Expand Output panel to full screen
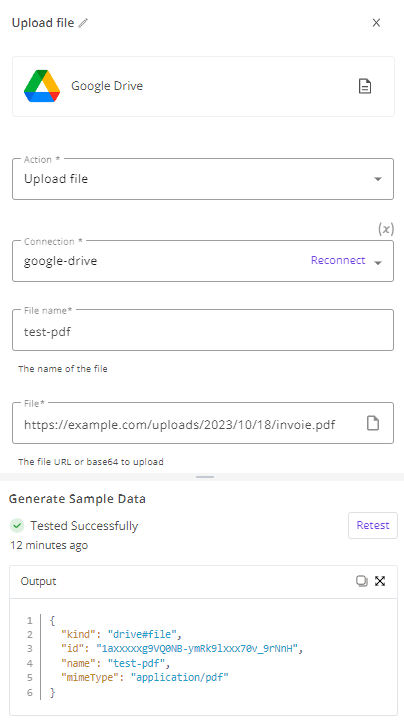The height and width of the screenshot is (722, 404). pyautogui.click(x=380, y=581)
